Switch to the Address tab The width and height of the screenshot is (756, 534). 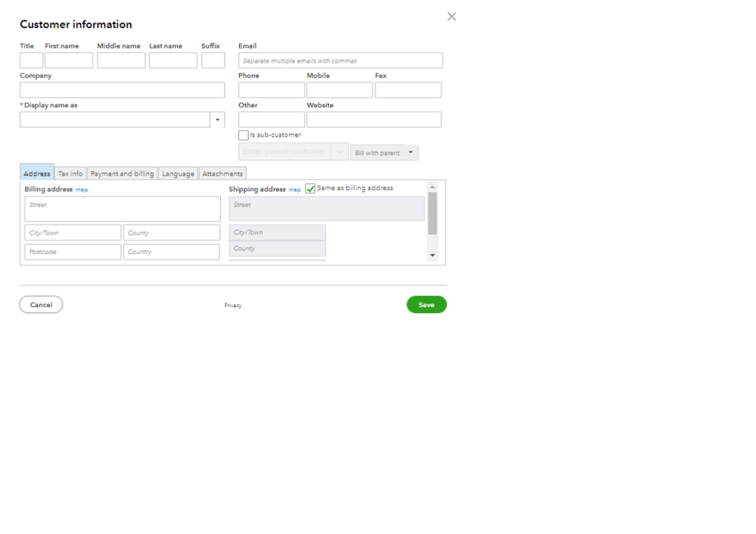(x=36, y=173)
